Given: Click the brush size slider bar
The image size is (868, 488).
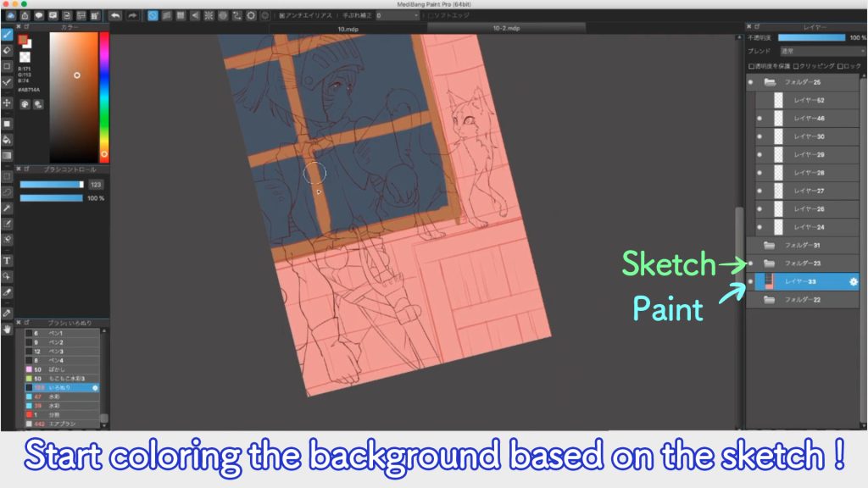Looking at the screenshot, I should pos(52,185).
